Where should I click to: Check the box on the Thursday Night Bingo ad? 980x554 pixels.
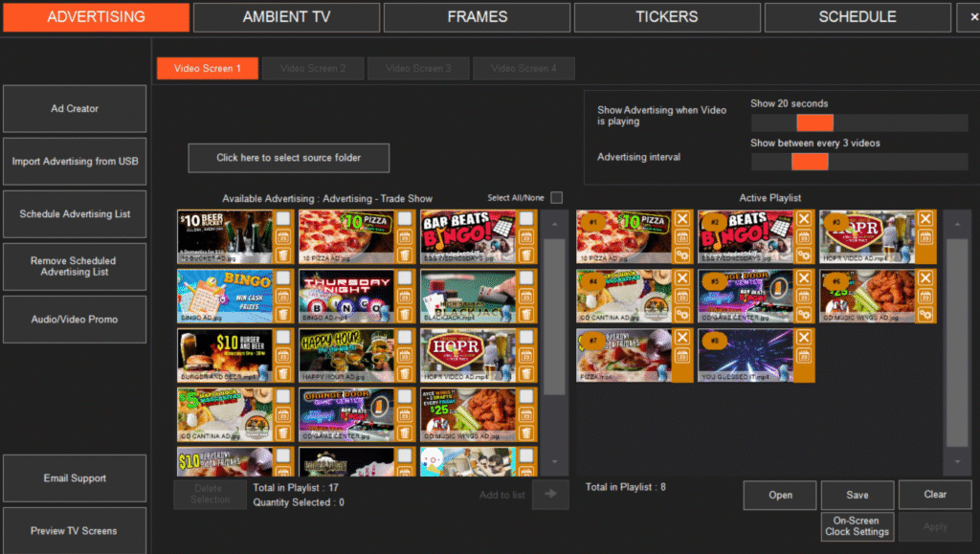(x=405, y=278)
